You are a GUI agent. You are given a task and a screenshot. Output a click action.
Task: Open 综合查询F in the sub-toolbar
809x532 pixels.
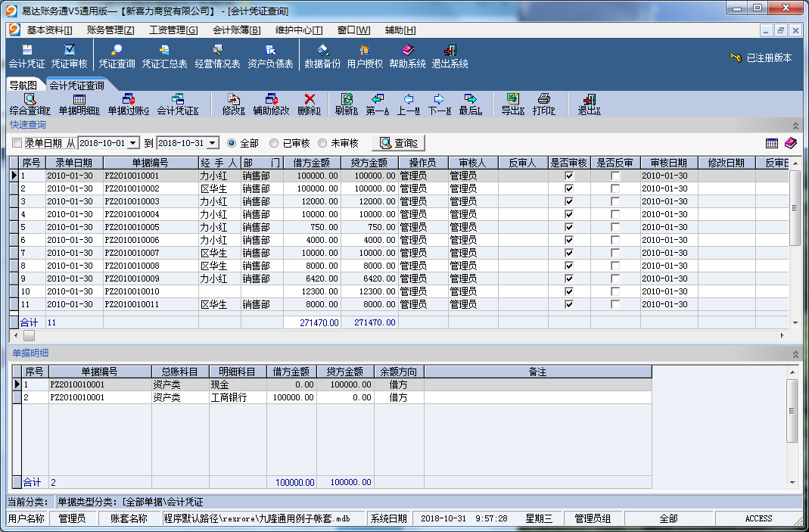pyautogui.click(x=30, y=104)
